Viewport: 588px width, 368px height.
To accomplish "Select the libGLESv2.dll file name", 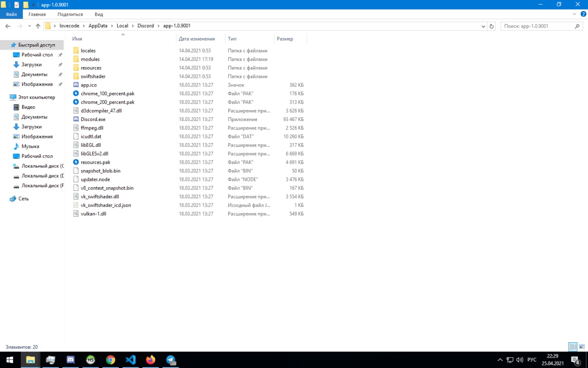I will coord(94,154).
